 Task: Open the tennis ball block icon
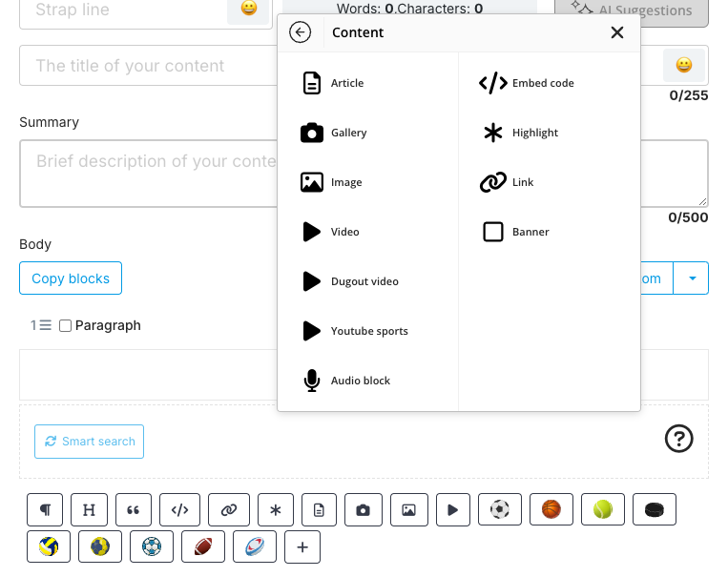[x=603, y=509]
